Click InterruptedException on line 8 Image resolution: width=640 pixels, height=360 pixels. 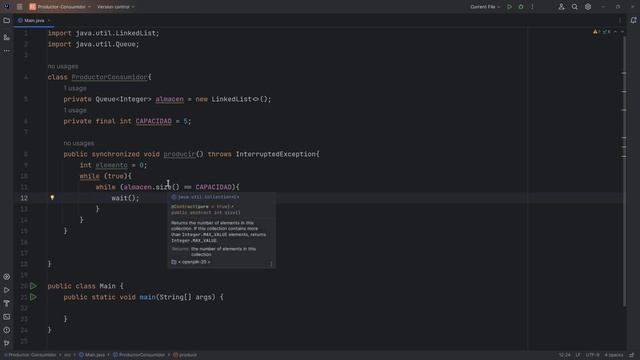(276, 154)
